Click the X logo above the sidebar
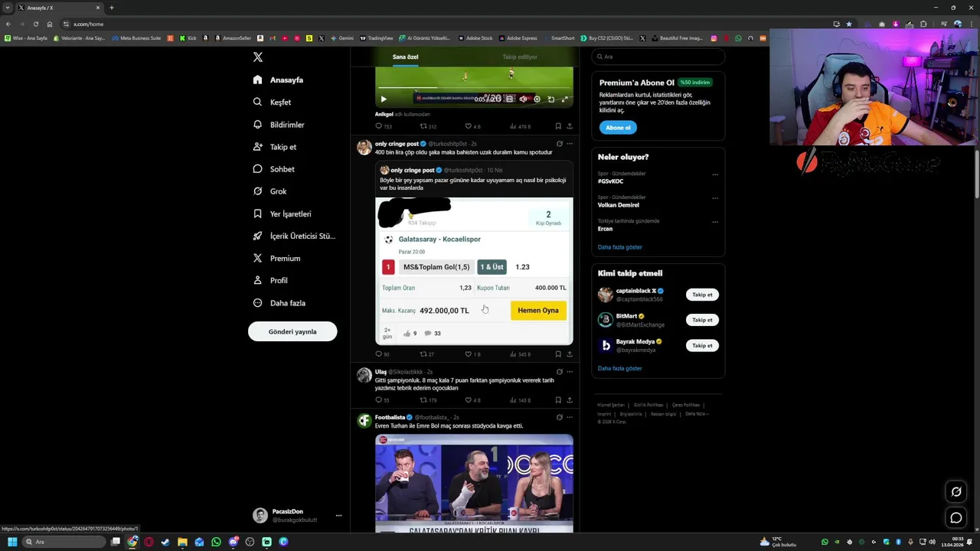The height and width of the screenshot is (551, 980). click(258, 57)
